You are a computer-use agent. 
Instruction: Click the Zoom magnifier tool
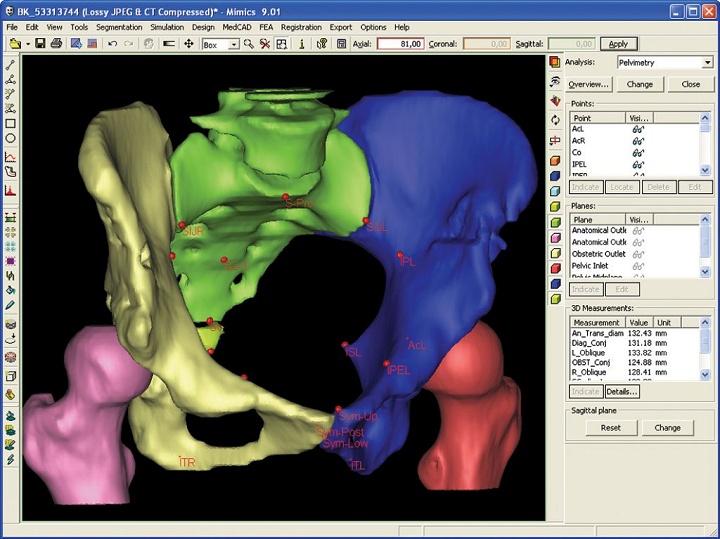point(248,44)
